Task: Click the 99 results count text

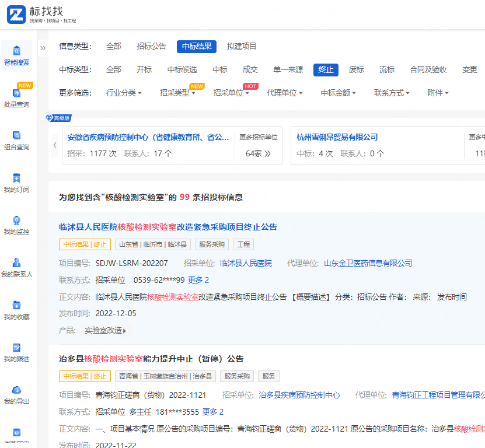Action: coord(184,197)
